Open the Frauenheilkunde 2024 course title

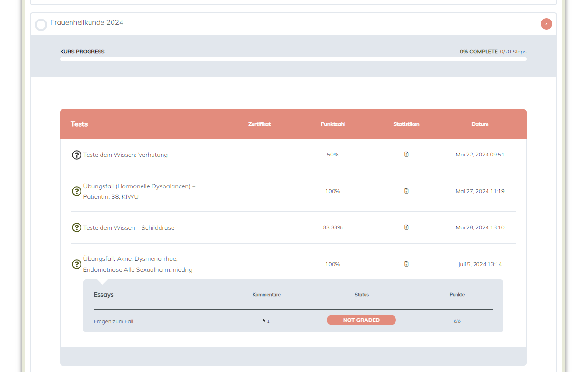coord(87,22)
